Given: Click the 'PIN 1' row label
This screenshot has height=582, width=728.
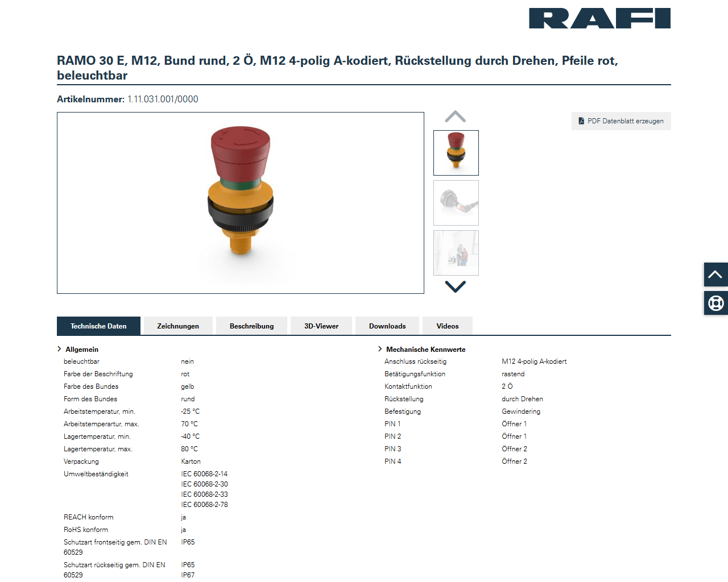Looking at the screenshot, I should coord(392,424).
